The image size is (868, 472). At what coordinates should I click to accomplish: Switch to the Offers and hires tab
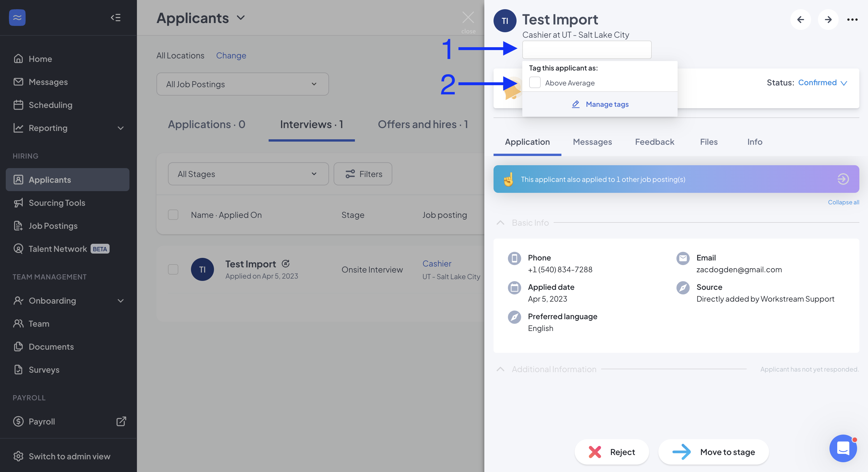[422, 124]
